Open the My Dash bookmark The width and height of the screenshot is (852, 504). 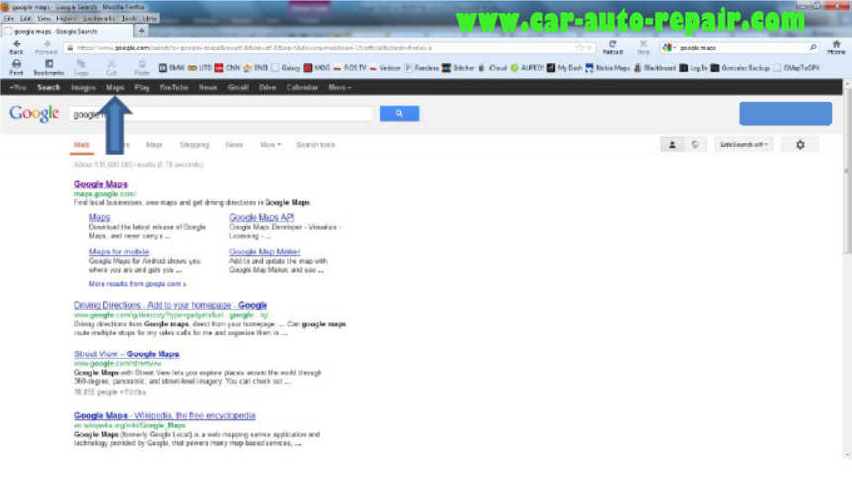[564, 68]
